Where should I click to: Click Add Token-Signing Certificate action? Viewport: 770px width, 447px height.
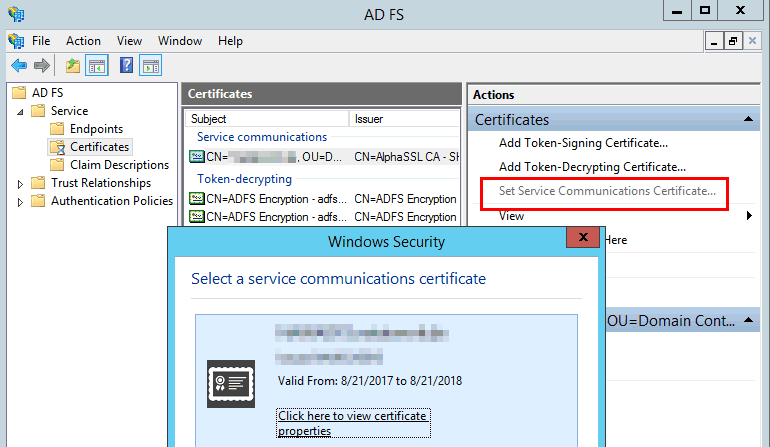583,143
